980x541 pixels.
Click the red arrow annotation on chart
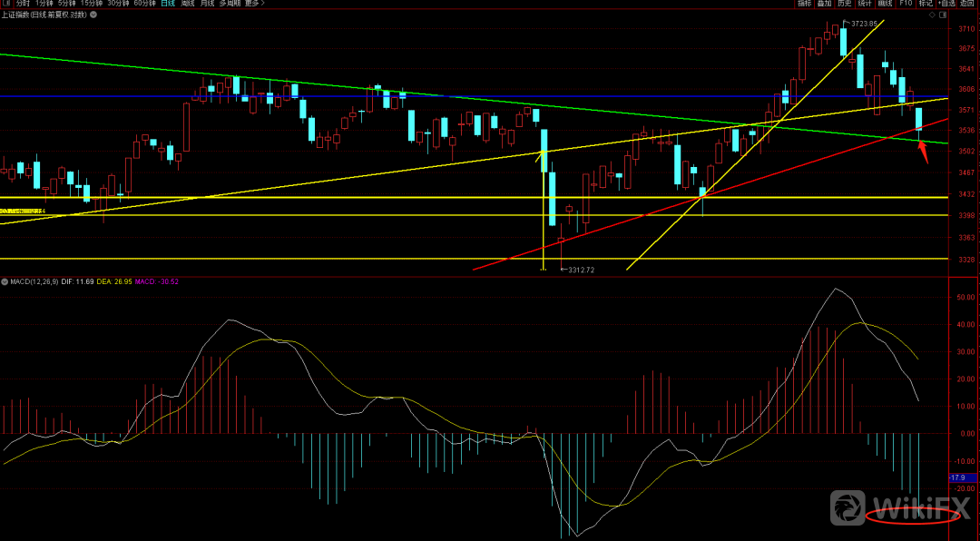[x=923, y=151]
